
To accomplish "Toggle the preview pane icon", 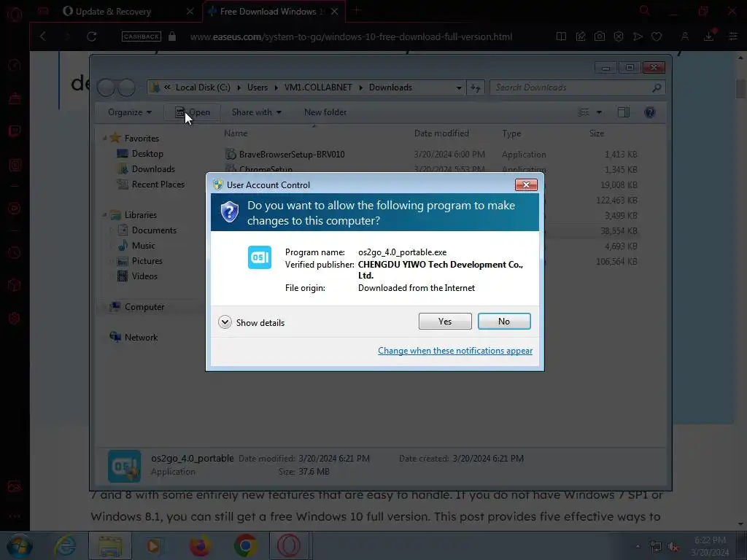I will click(624, 112).
